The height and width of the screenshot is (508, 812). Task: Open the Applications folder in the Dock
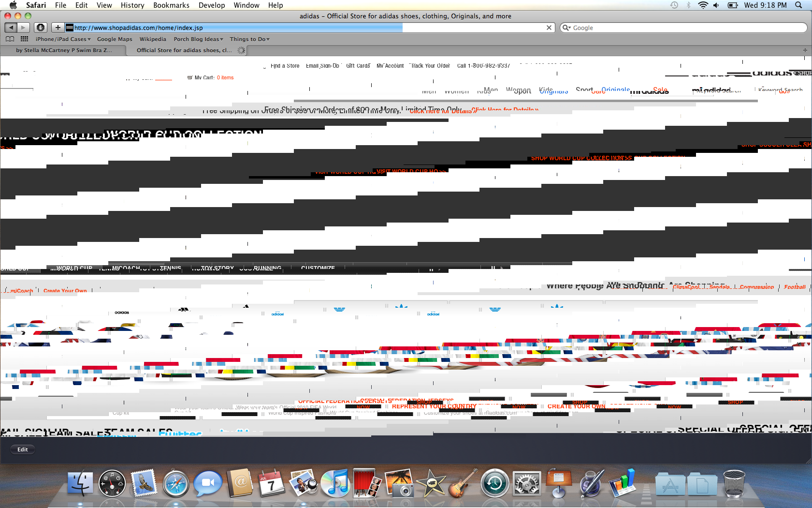(x=670, y=484)
